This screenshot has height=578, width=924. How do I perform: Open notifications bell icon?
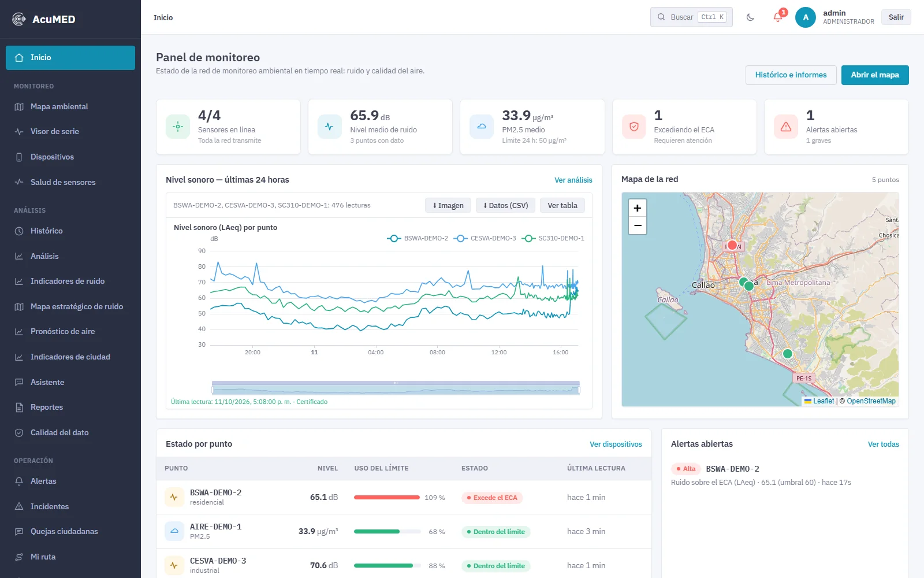[x=778, y=17]
